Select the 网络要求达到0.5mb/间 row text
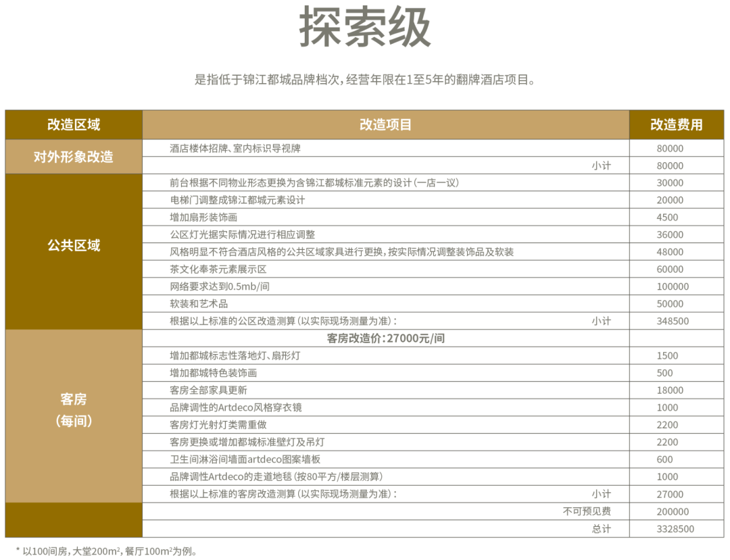Screen dimensions: 730x560 pyautogui.click(x=220, y=286)
